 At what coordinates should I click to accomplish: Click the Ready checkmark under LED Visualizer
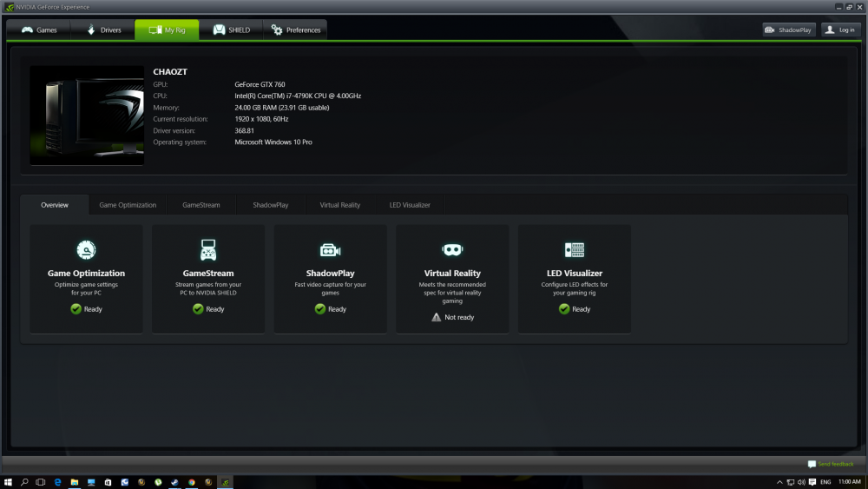(564, 309)
